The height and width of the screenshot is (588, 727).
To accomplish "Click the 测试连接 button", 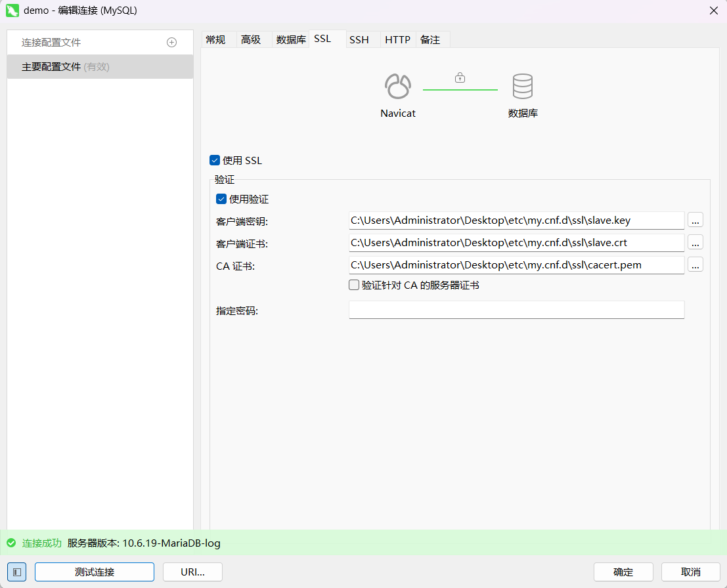I will pyautogui.click(x=95, y=572).
